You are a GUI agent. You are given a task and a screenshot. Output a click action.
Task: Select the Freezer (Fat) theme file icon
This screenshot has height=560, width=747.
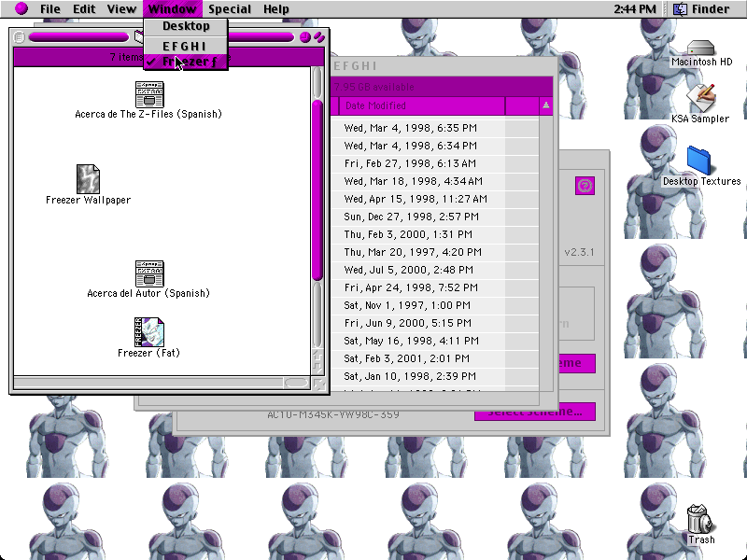[149, 332]
